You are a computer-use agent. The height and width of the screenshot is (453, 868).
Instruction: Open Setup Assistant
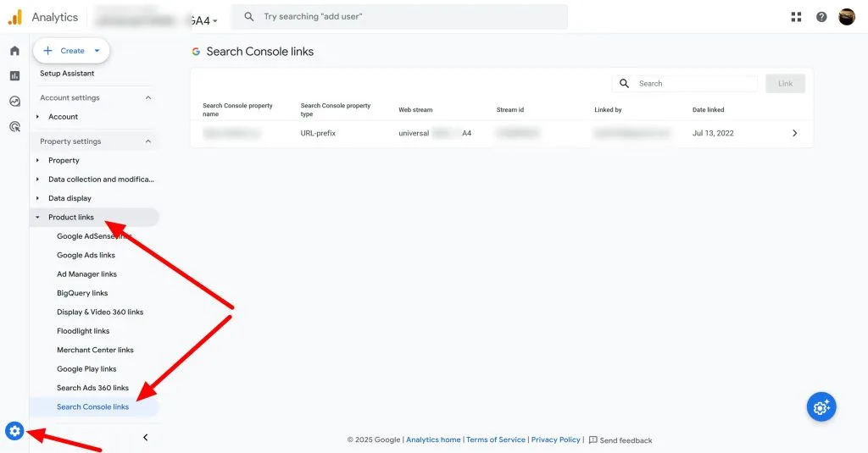(67, 74)
